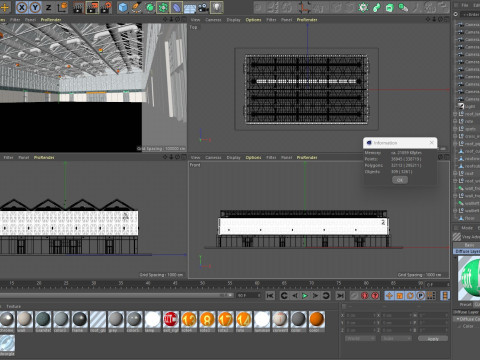
Task: Open Options menu in Top viewport
Action: point(253,20)
